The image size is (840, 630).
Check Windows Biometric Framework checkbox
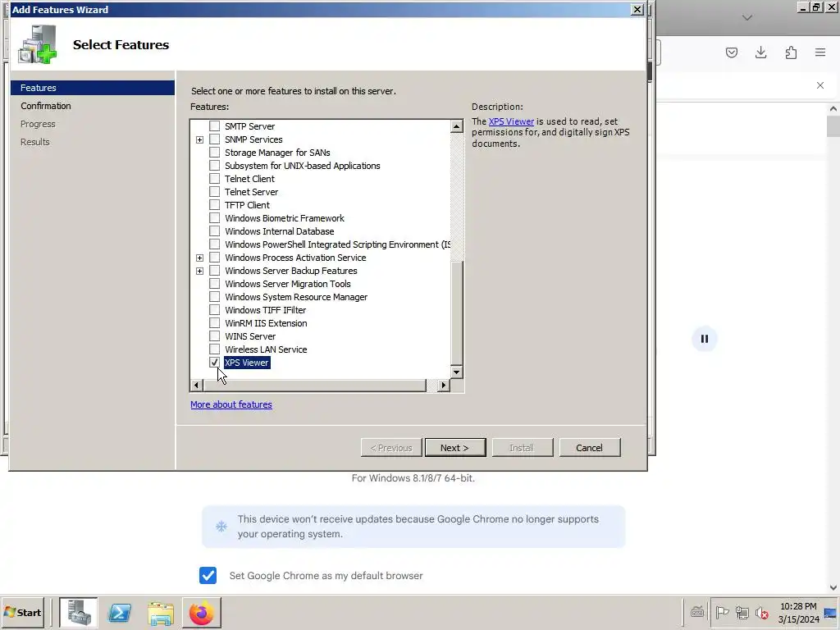click(x=214, y=218)
